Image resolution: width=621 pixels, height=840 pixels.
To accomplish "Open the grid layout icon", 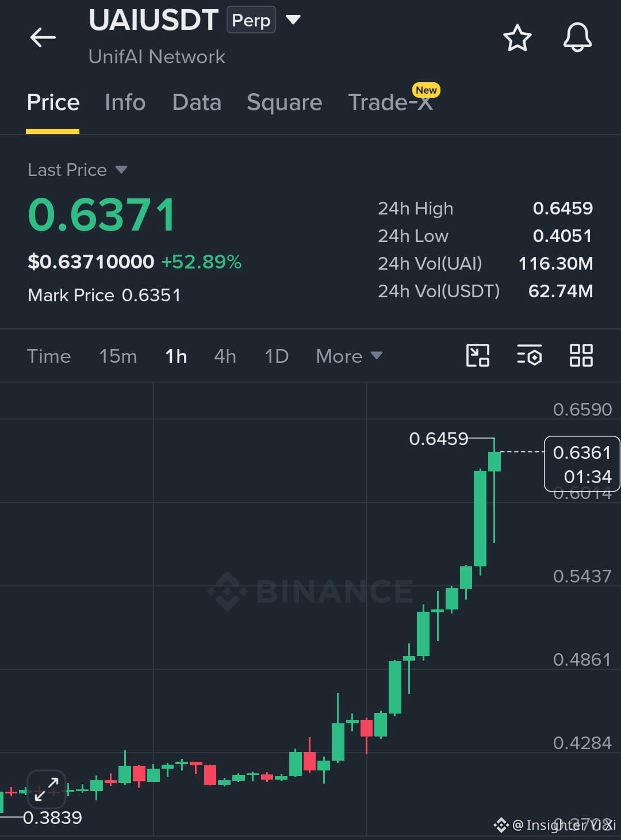I will (x=581, y=355).
